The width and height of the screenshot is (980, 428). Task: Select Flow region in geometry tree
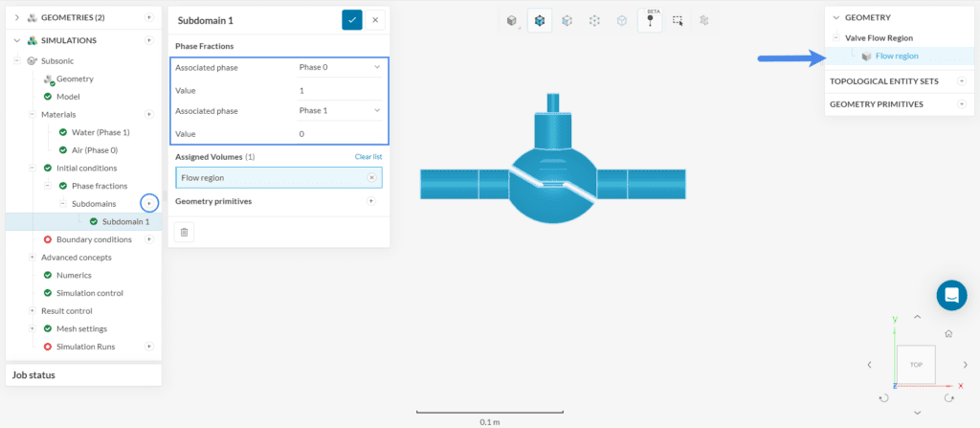(897, 56)
